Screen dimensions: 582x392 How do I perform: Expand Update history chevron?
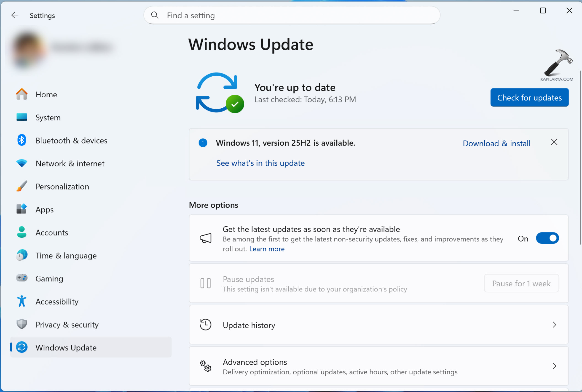coord(554,325)
